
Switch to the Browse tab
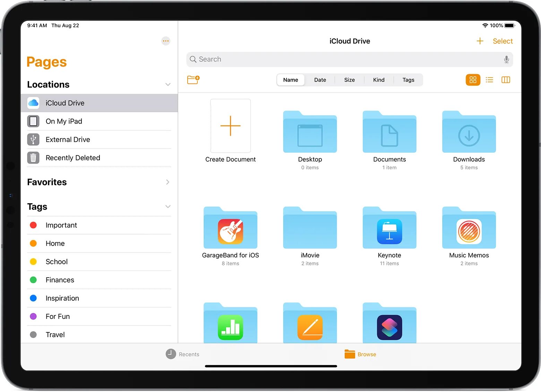point(360,354)
